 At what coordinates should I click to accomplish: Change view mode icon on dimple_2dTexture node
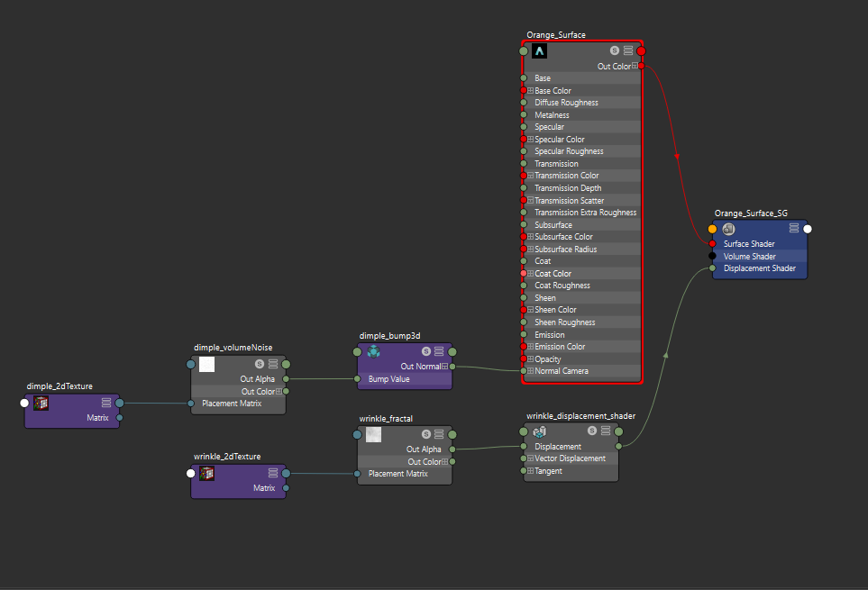click(x=106, y=403)
